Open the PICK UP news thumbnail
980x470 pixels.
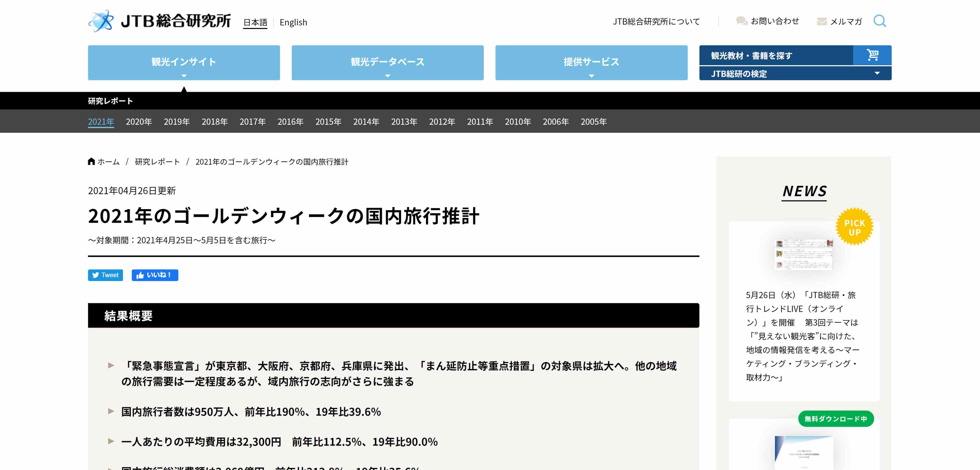tap(803, 255)
